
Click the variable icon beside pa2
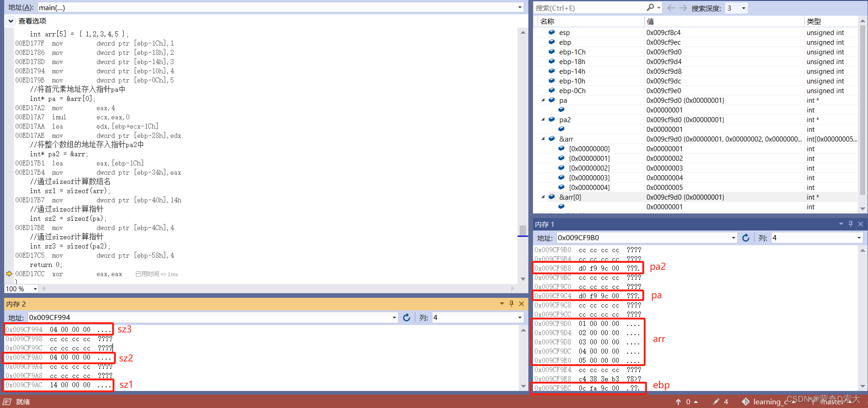551,119
